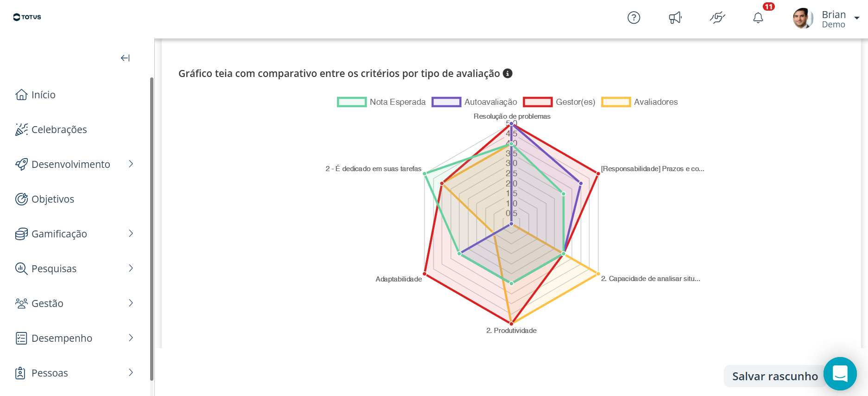The image size is (868, 396).
Task: Toggle Avaliadores orange legend swatch
Action: click(616, 102)
